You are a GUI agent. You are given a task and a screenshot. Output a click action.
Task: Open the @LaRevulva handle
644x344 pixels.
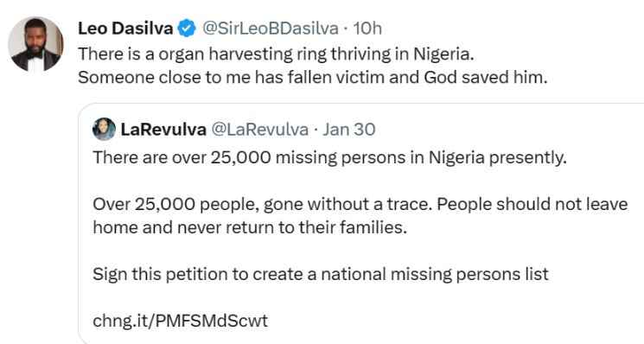[259, 130]
